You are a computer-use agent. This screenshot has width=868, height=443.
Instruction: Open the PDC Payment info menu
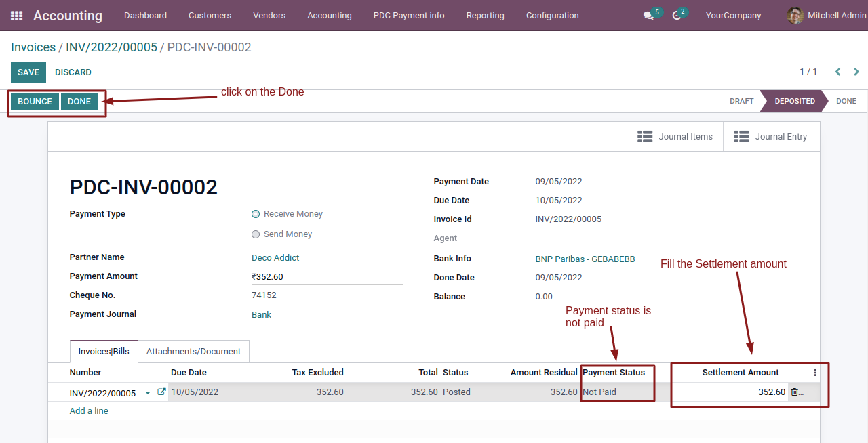tap(409, 16)
